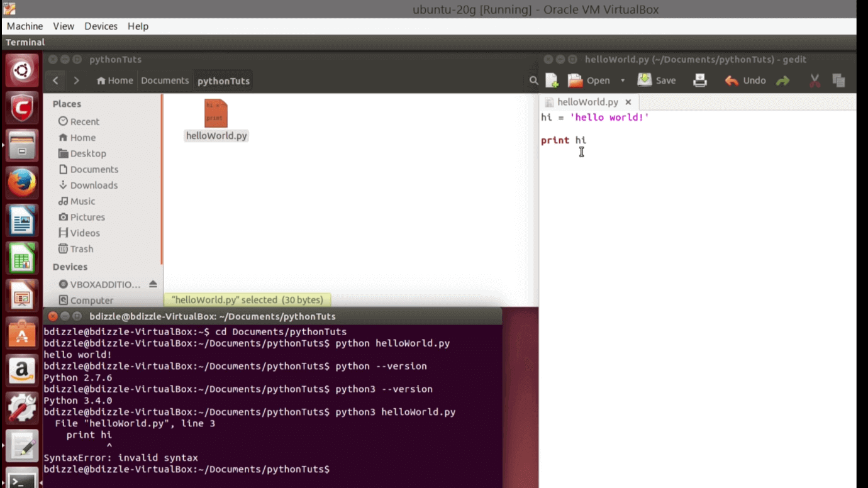Select Documents in the breadcrumb path

165,80
